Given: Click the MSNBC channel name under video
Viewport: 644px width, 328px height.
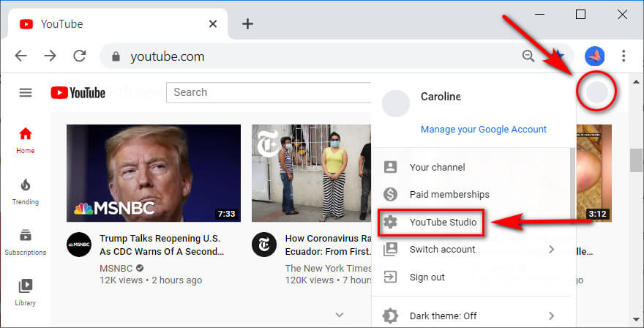Looking at the screenshot, I should [116, 269].
